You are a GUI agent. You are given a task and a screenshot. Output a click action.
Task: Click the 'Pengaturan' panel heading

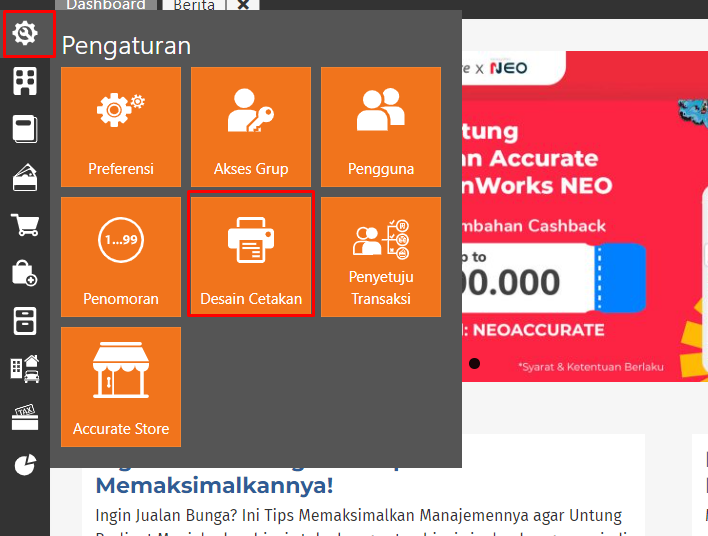pyautogui.click(x=126, y=46)
